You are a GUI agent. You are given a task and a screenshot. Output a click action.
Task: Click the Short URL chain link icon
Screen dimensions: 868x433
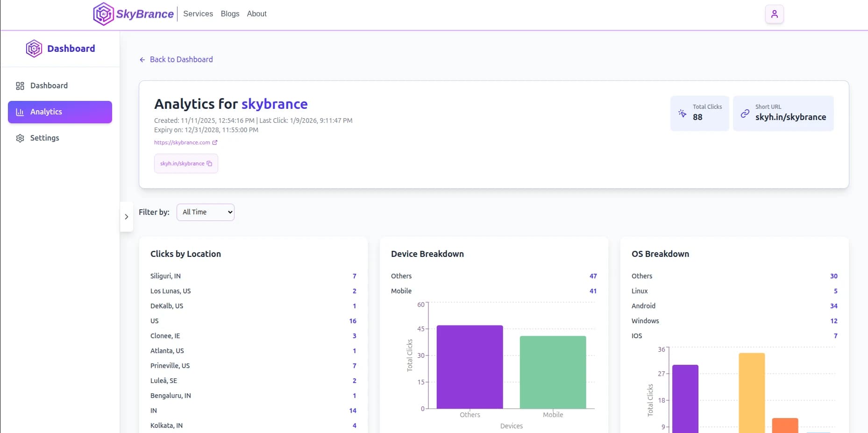[x=745, y=114]
